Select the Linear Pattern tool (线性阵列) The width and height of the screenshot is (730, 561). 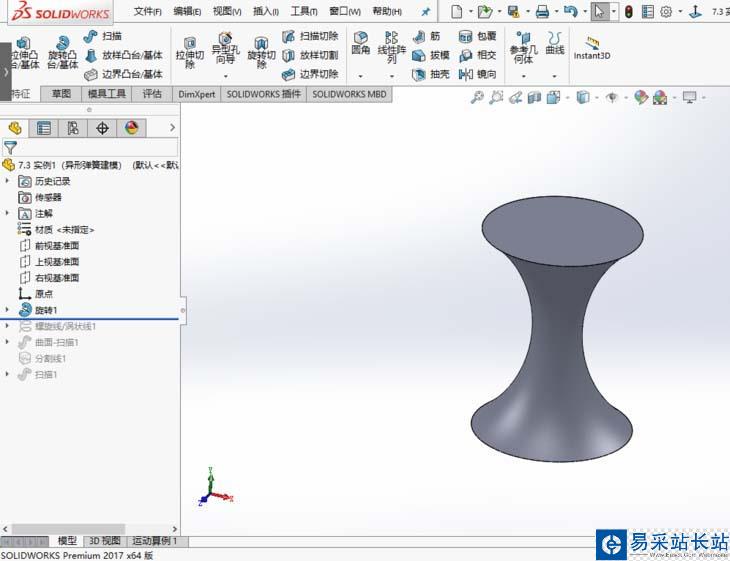[392, 47]
